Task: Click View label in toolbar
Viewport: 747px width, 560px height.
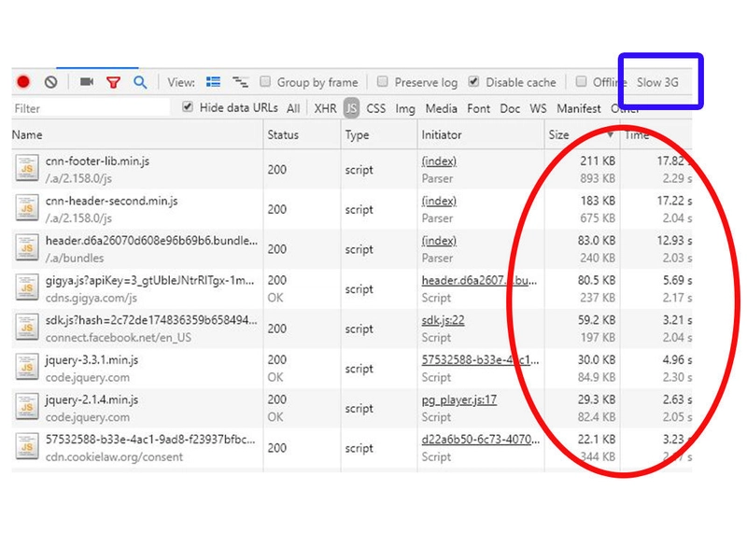Action: click(181, 82)
